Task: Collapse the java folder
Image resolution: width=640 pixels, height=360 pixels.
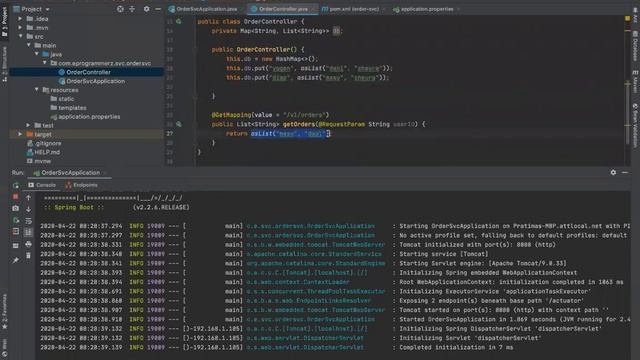Action: (37, 54)
